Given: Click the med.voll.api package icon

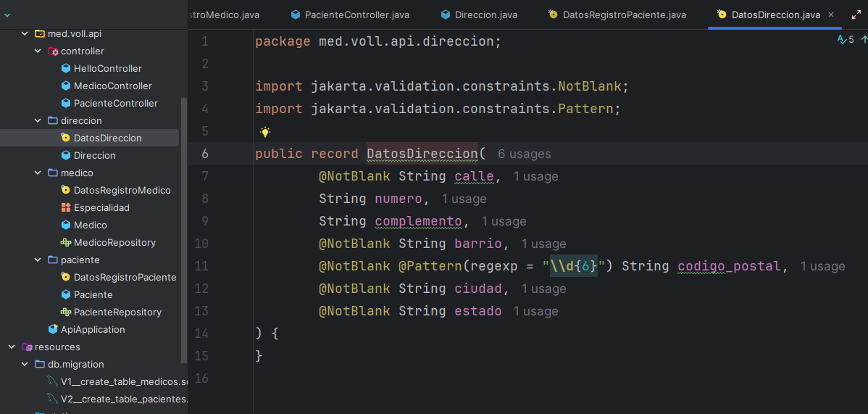Looking at the screenshot, I should (40, 34).
